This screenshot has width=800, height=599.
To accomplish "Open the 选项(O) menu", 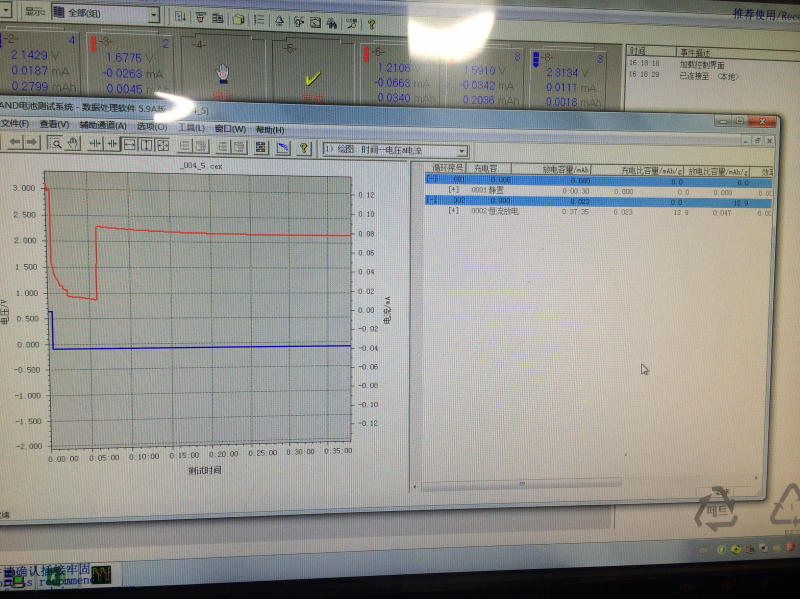I will (x=152, y=127).
